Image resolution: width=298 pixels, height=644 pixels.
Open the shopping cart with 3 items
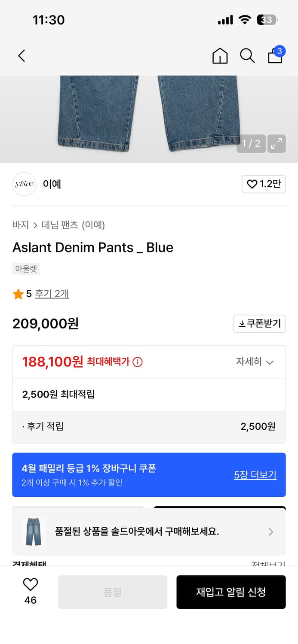[275, 56]
